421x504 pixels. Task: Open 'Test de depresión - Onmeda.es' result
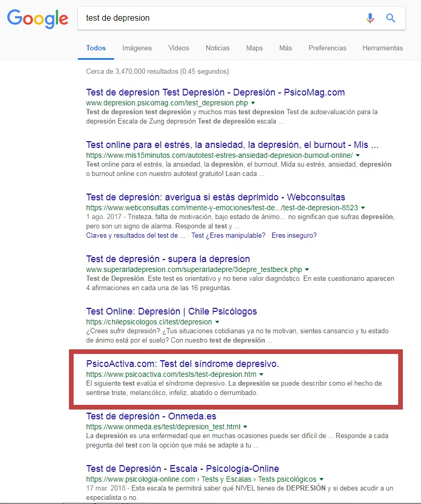point(151,416)
